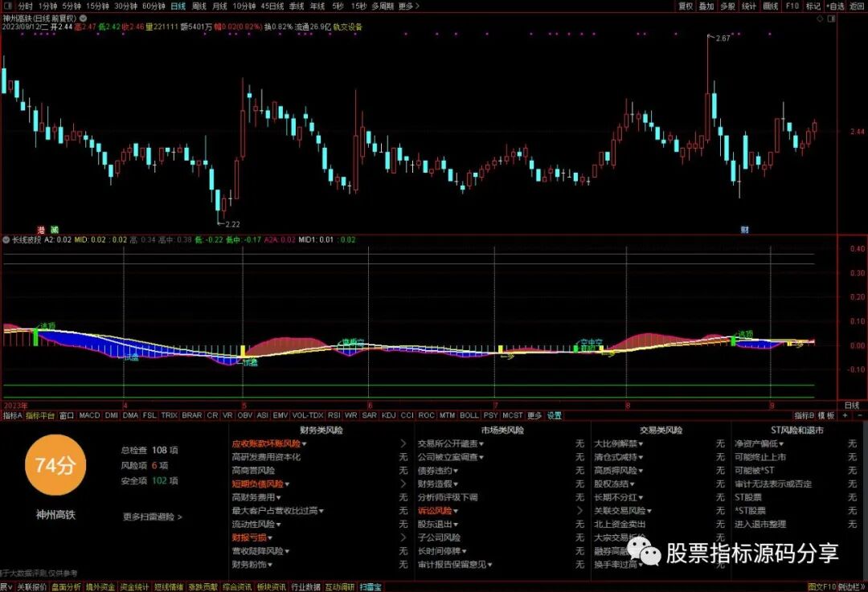868x592 pixels.
Task: Open 境外资金 bottom tab
Action: tap(100, 587)
